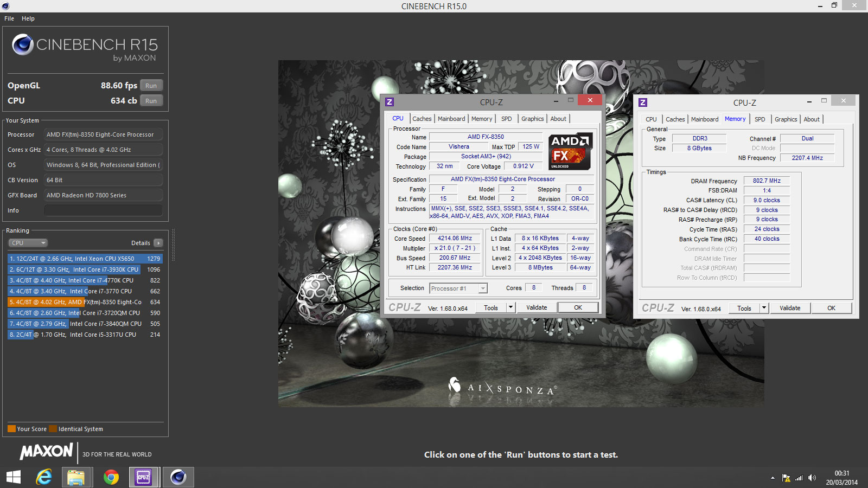Switch to About tab in right CPU-Z window
This screenshot has width=868, height=488.
pos(812,119)
